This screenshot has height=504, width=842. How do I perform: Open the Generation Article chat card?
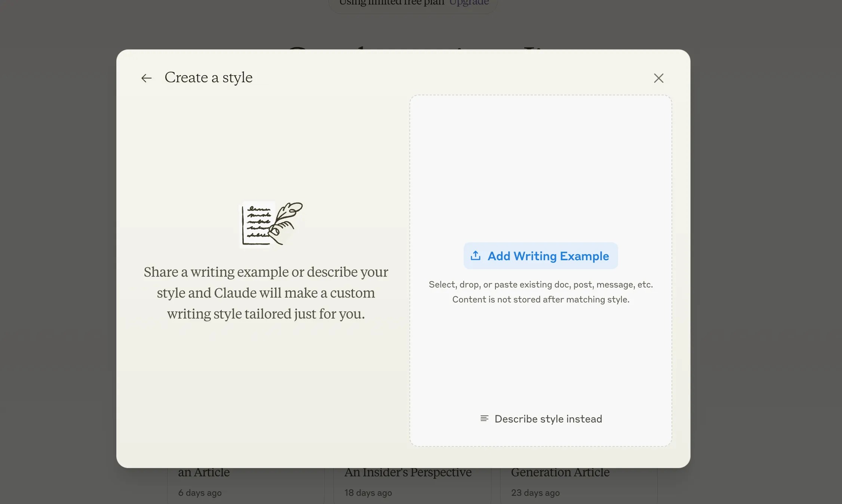point(560,473)
